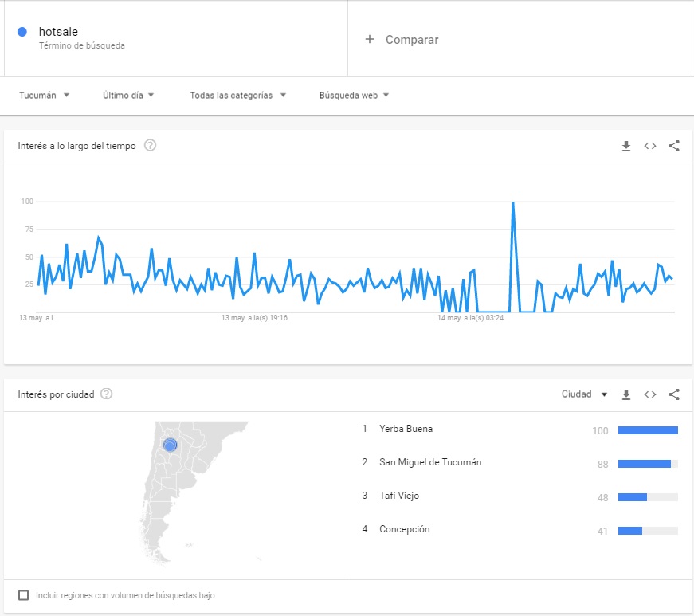Change the Búsqueda web search type
Screen dimensions: 694x616
tap(354, 96)
